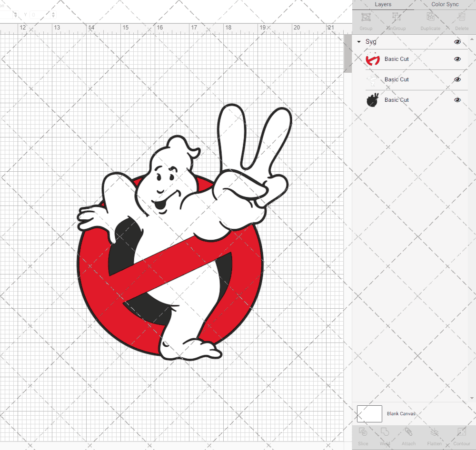The width and height of the screenshot is (476, 450).
Task: Click the Y position input field
Action: (x=40, y=15)
